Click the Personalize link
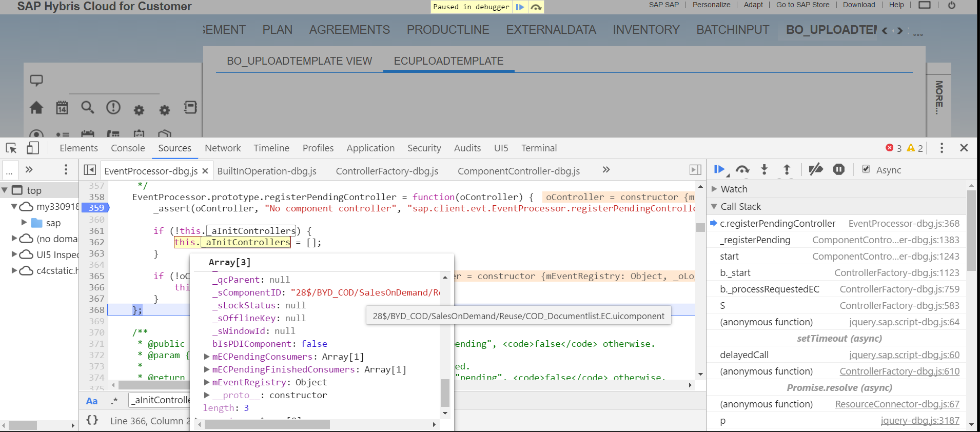This screenshot has height=432, width=980. pyautogui.click(x=711, y=5)
